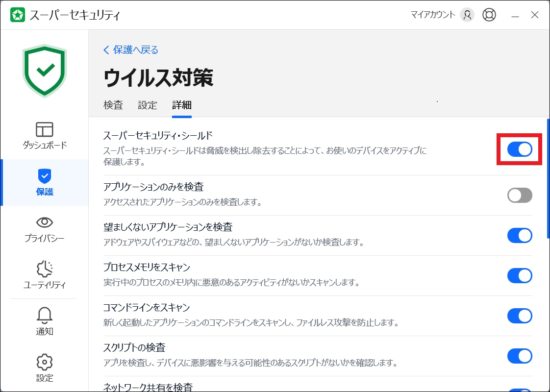Click the プロセスメモリをスキャン setting title
The image size is (550, 392).
(147, 267)
